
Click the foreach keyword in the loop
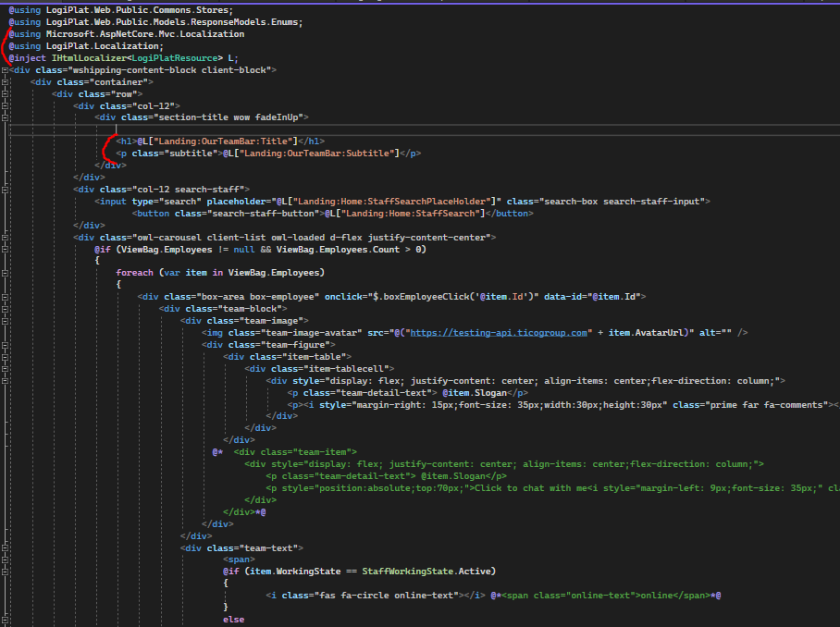point(134,273)
